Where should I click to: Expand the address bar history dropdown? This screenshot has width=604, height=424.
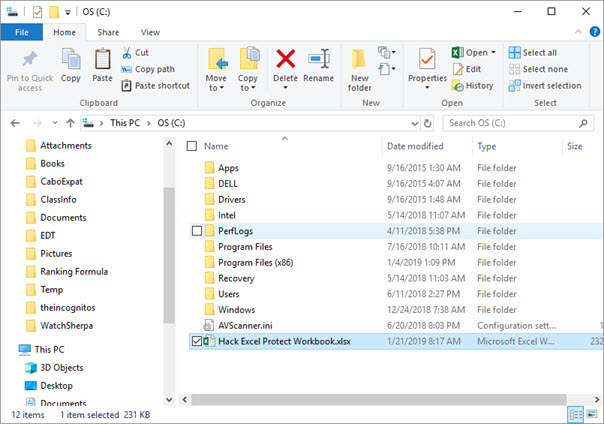[415, 124]
